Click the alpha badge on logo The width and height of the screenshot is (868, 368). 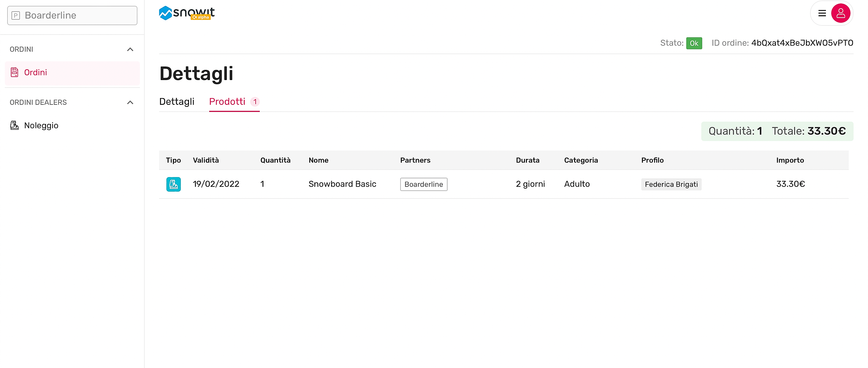201,17
